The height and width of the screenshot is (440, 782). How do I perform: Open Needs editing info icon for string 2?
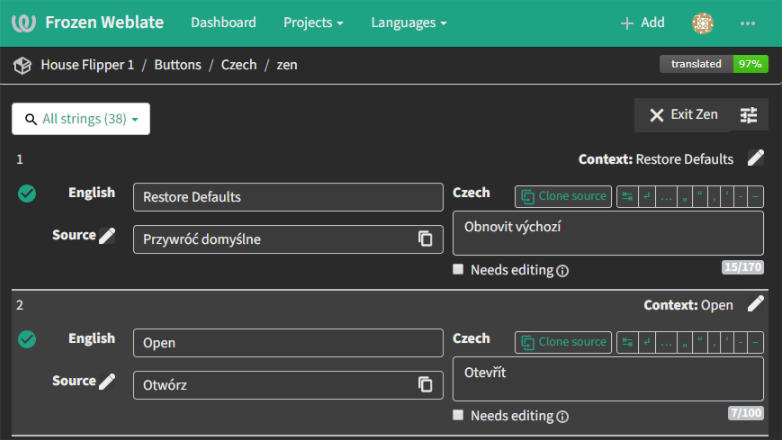click(x=562, y=417)
